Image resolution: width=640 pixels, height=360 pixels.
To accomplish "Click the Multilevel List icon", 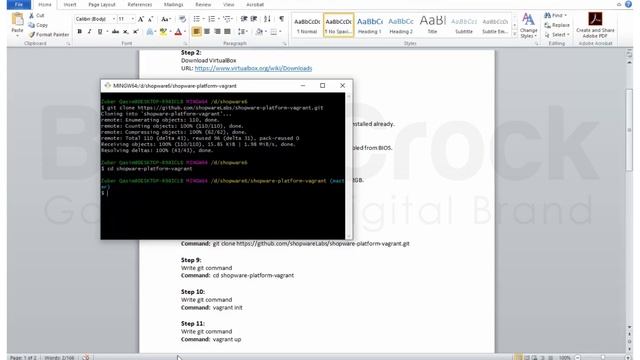I will (x=227, y=19).
